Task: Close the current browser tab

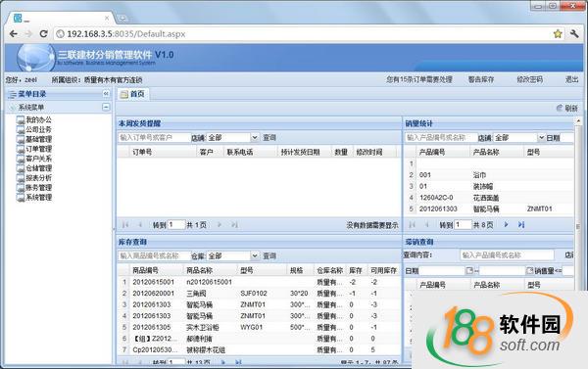Action: (x=107, y=18)
